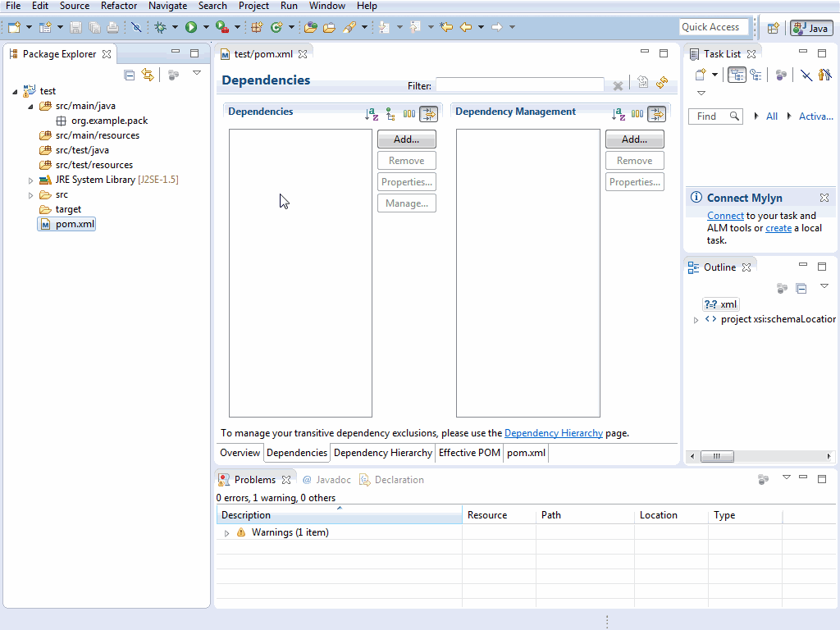Click the dependencies Filter input field
The image size is (840, 630).
(x=519, y=85)
